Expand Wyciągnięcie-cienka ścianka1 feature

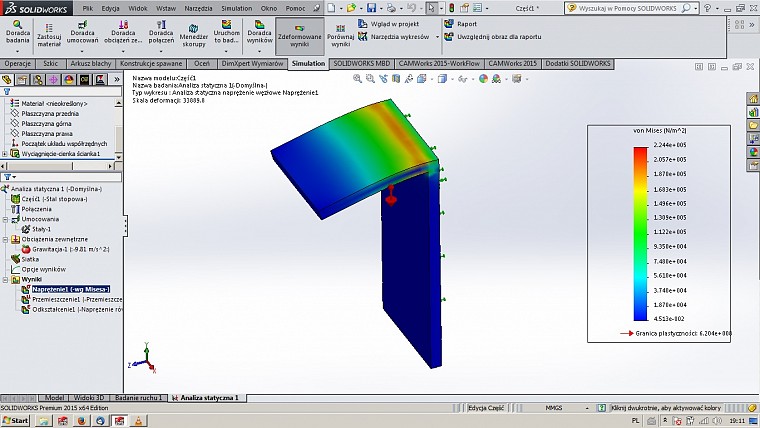pos(5,154)
